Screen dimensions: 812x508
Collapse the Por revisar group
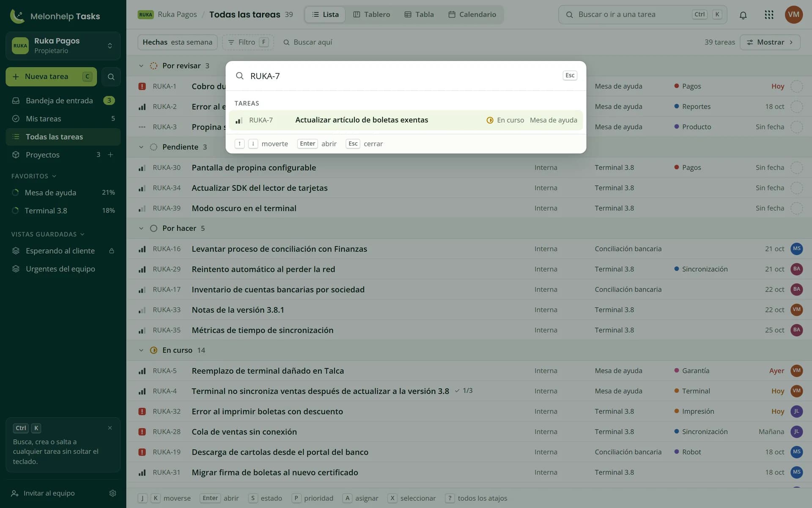coord(141,66)
